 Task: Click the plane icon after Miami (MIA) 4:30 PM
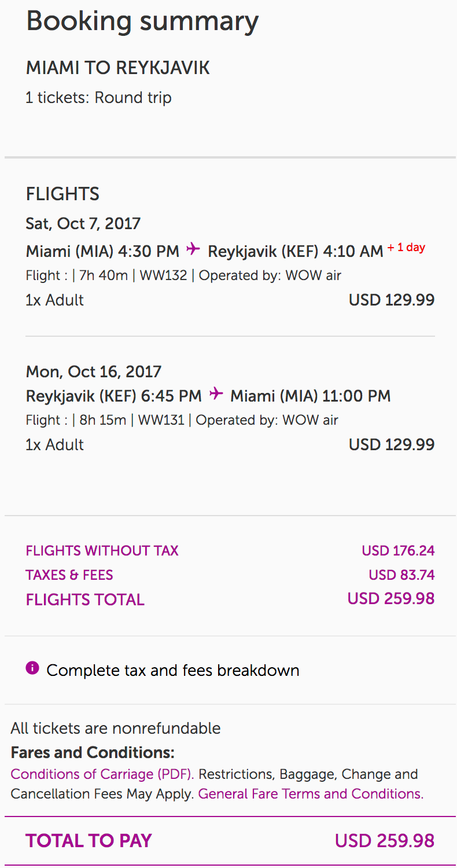pyautogui.click(x=193, y=249)
